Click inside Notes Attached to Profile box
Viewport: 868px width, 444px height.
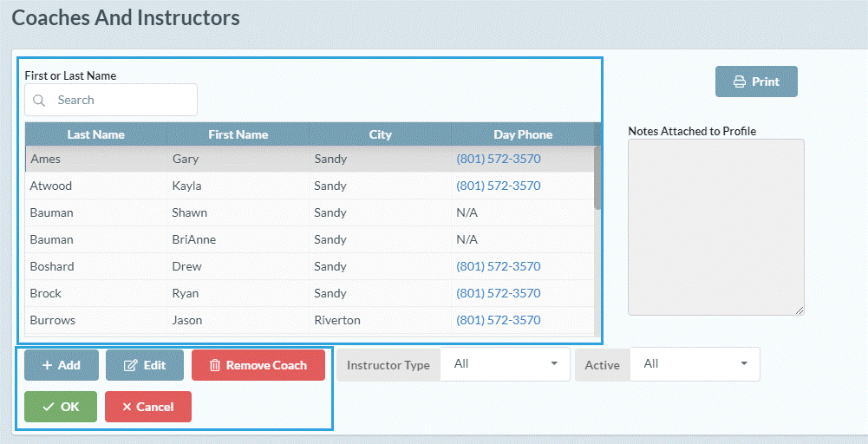pos(715,226)
